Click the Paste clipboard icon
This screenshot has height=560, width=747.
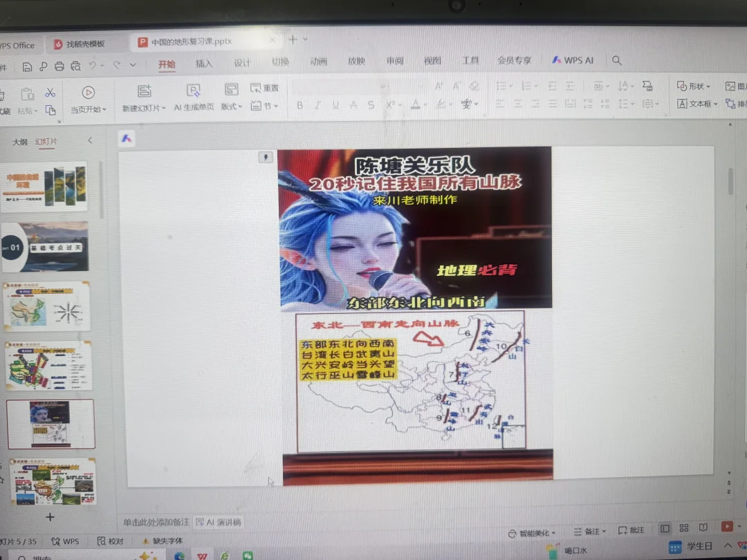click(27, 94)
